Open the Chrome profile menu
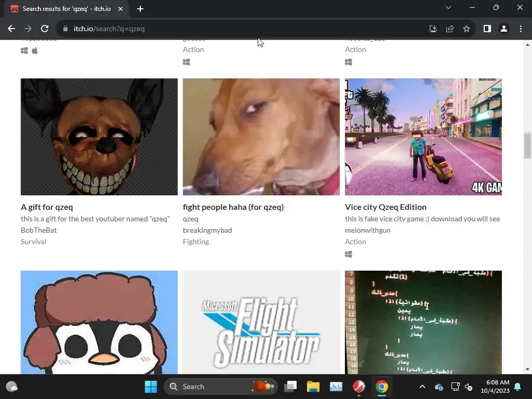 click(504, 29)
